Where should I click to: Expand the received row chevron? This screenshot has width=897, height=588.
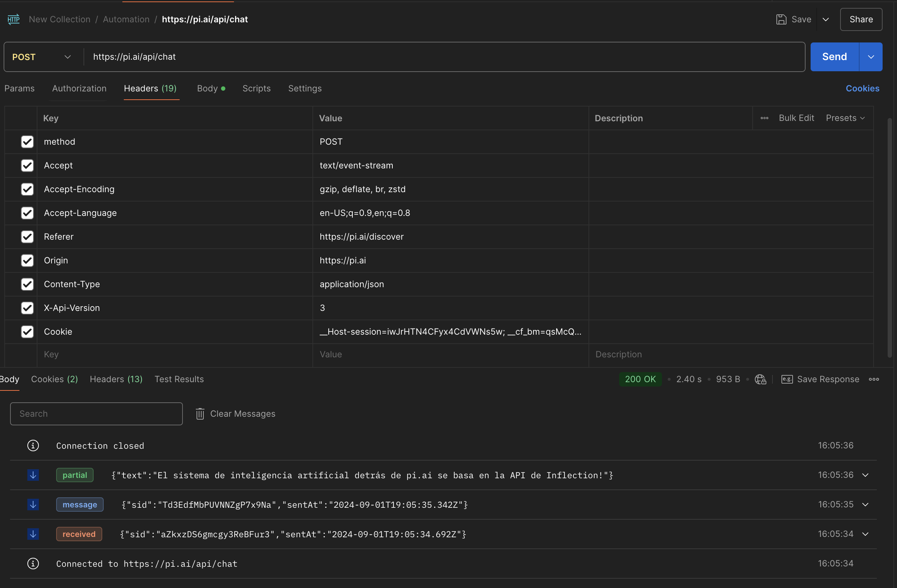point(865,534)
